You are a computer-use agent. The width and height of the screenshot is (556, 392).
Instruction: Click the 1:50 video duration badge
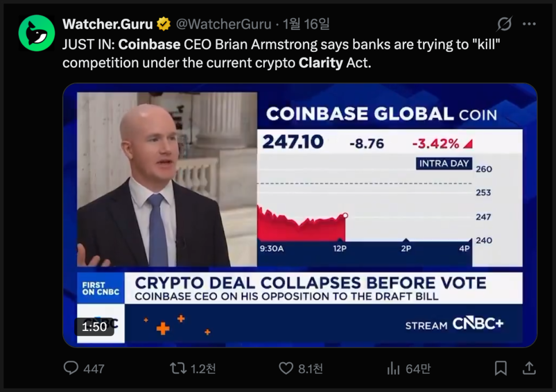(94, 327)
